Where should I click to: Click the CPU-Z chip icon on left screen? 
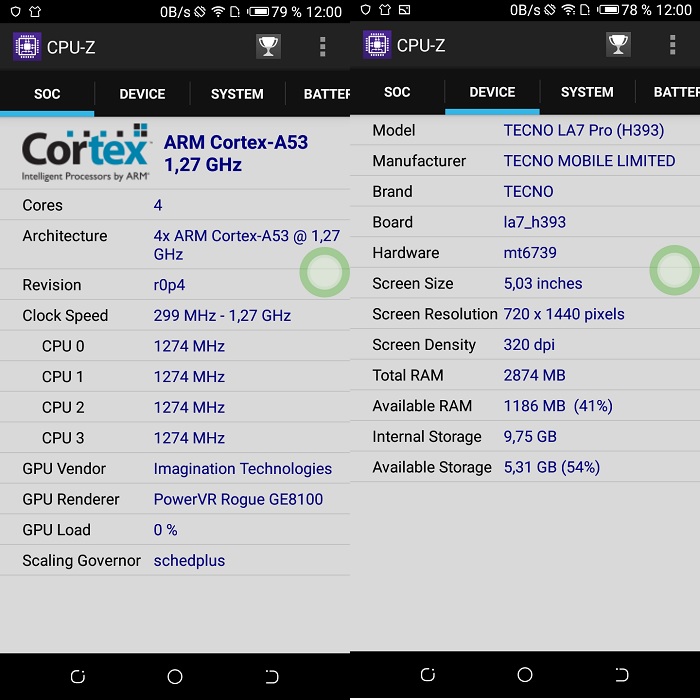pyautogui.click(x=26, y=47)
